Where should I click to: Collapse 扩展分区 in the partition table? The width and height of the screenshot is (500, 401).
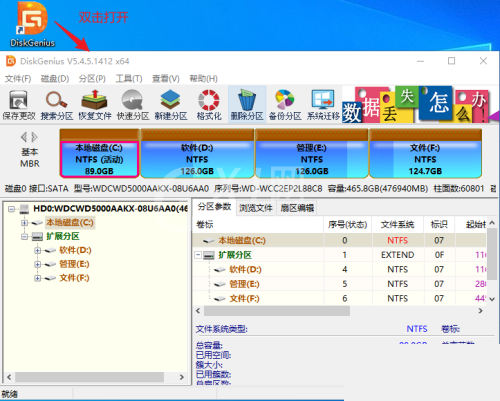[x=198, y=255]
